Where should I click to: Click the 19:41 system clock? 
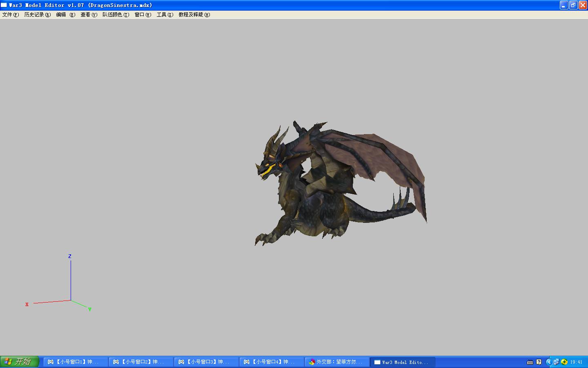[x=576, y=362]
